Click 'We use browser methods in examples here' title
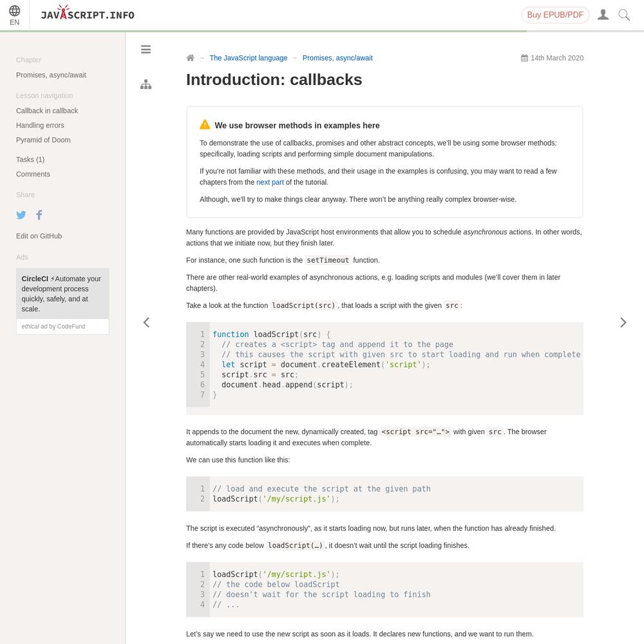Image resolution: width=644 pixels, height=644 pixels. [297, 126]
